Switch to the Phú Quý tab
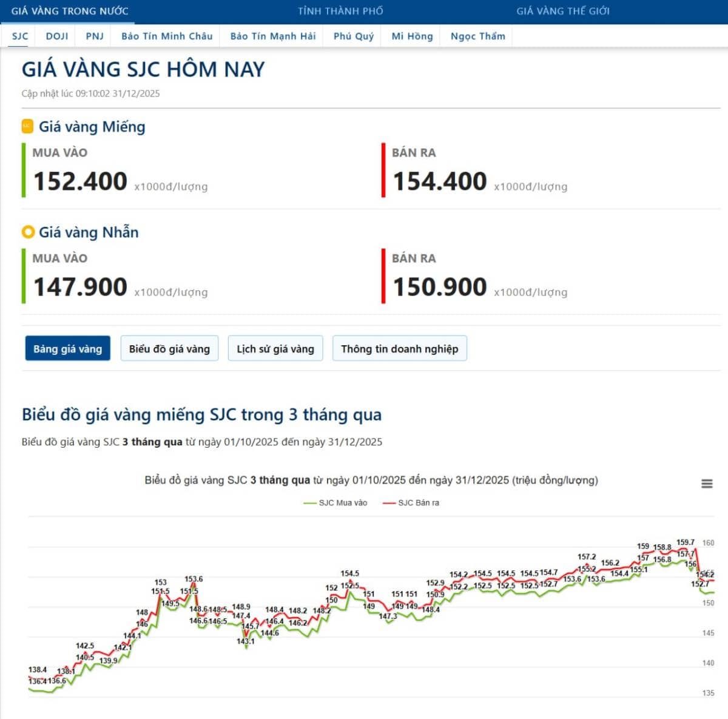Viewport: 728px width, 719px height. point(354,36)
